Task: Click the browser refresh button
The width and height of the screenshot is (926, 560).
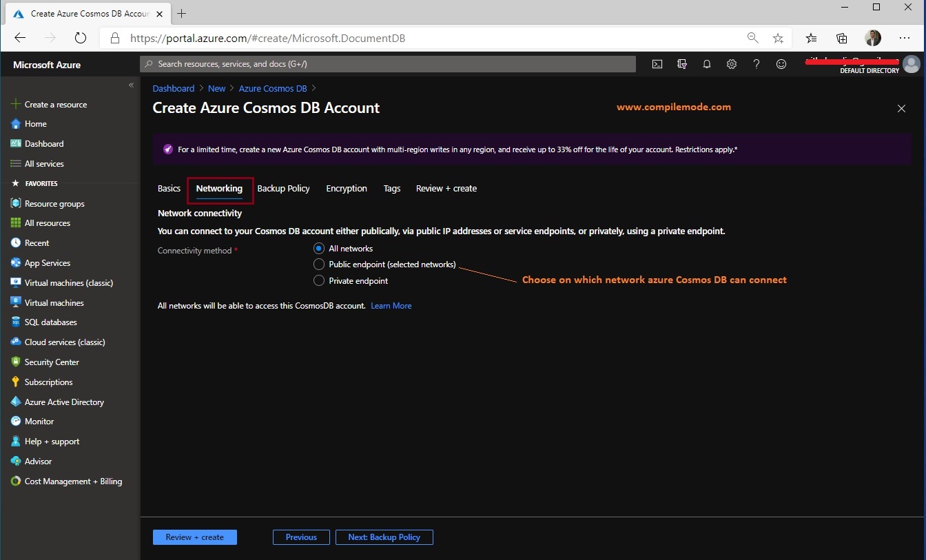Action: point(81,39)
